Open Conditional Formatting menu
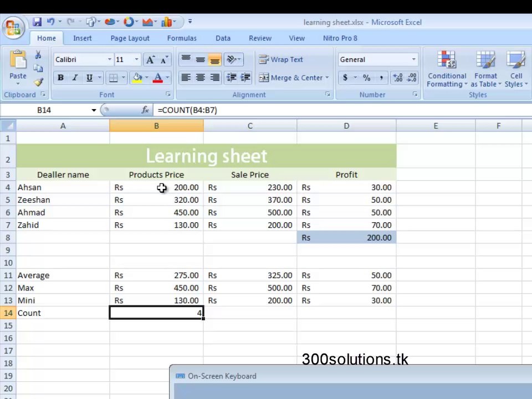 [447, 70]
